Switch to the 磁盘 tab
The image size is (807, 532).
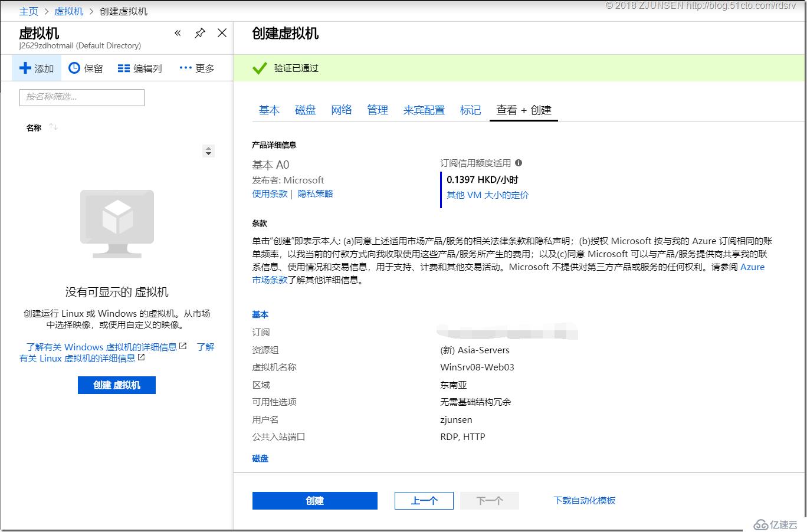coord(306,110)
